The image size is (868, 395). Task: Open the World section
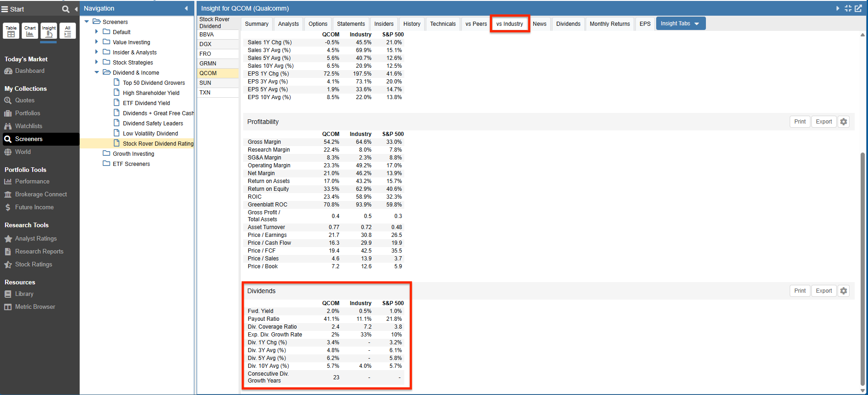click(x=23, y=152)
